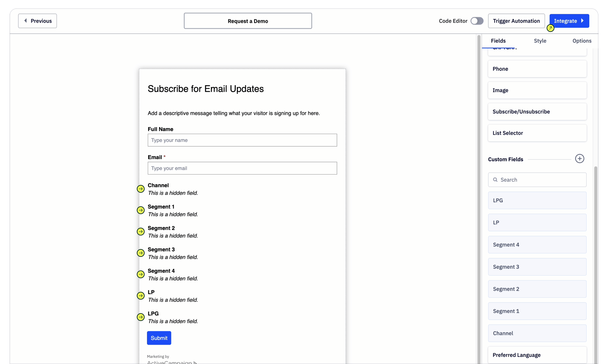Switch to the Style tab

click(540, 41)
